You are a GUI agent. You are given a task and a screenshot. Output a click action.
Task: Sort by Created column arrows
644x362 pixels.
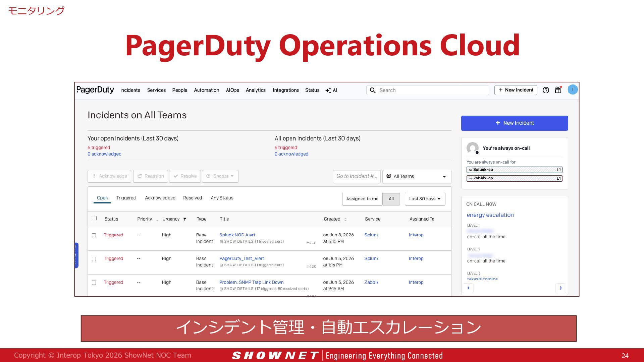pyautogui.click(x=345, y=219)
